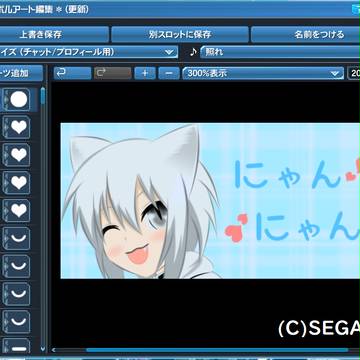The width and height of the screenshot is (360, 360).
Task: Select the topmost heart layer part
Action: click(x=17, y=127)
